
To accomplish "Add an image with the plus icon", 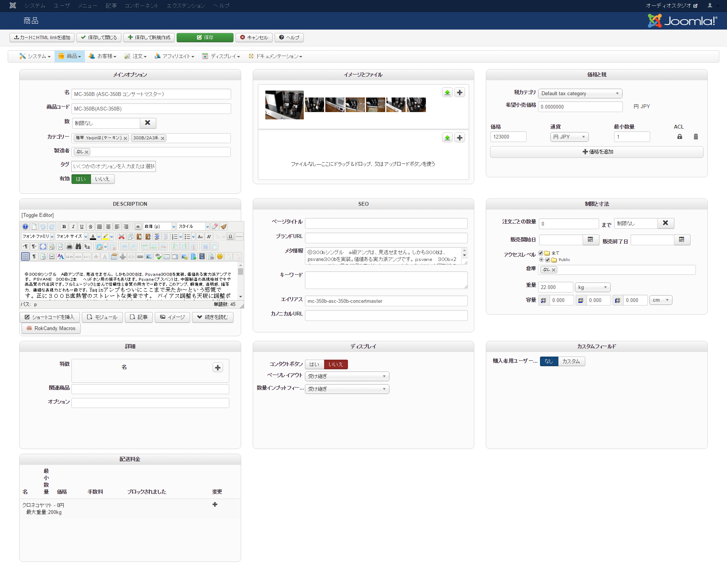I will pos(460,92).
